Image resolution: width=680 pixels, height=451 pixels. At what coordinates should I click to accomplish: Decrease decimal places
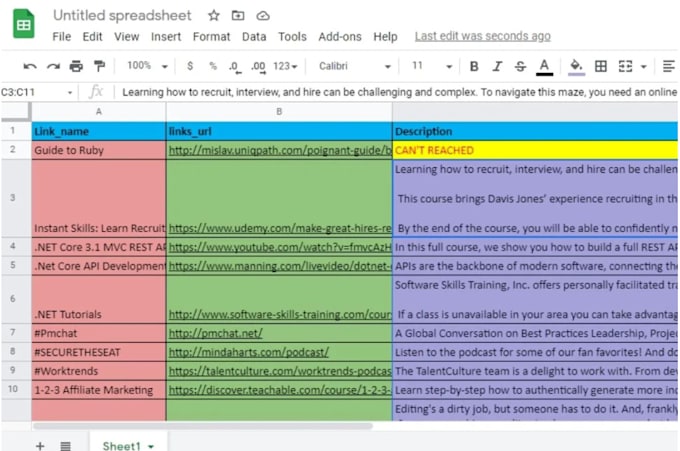pos(235,67)
